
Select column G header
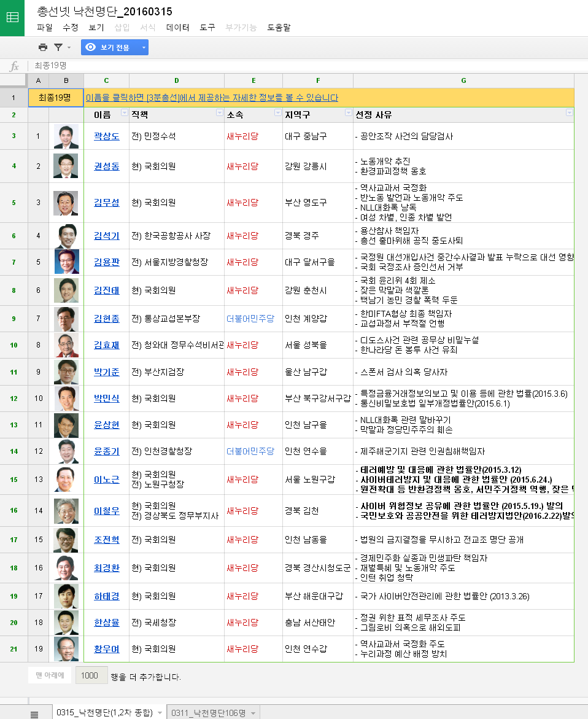pyautogui.click(x=463, y=80)
